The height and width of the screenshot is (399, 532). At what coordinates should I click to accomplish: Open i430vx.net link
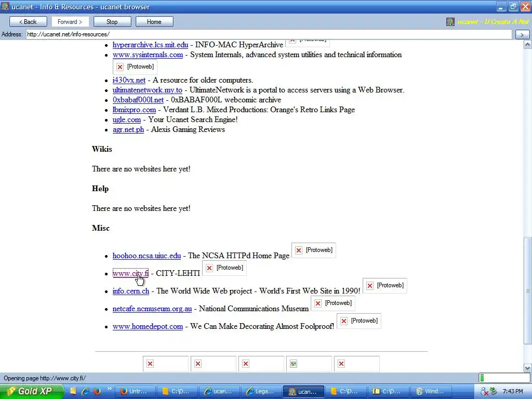(x=129, y=80)
